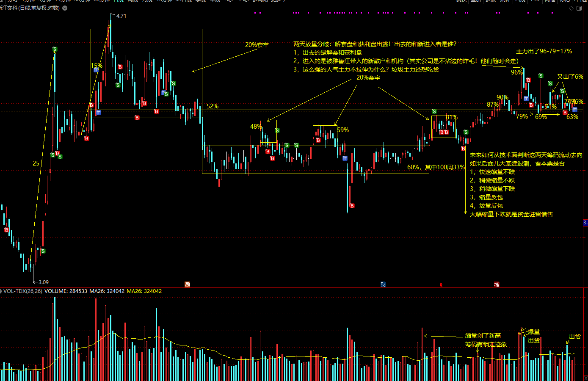The image size is (588, 381).
Task: Click the 4.71 high price label
Action: point(121,16)
